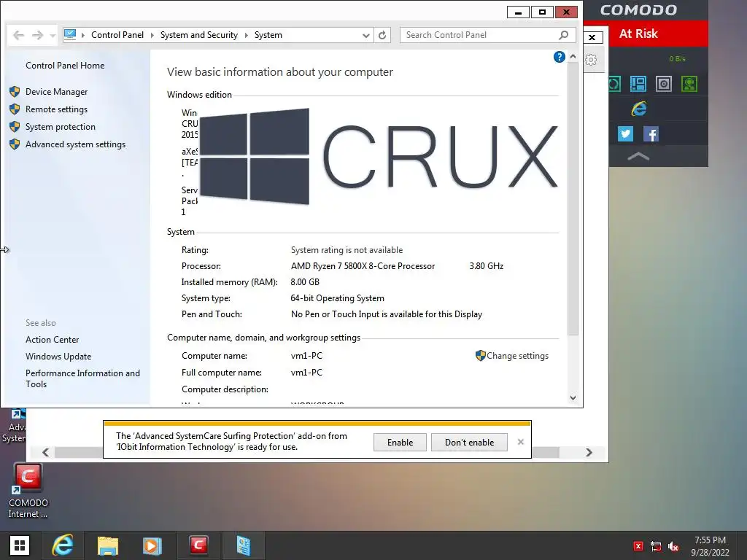Launch Internet Explorer from COMODO widget
The image size is (747, 560).
point(639,109)
